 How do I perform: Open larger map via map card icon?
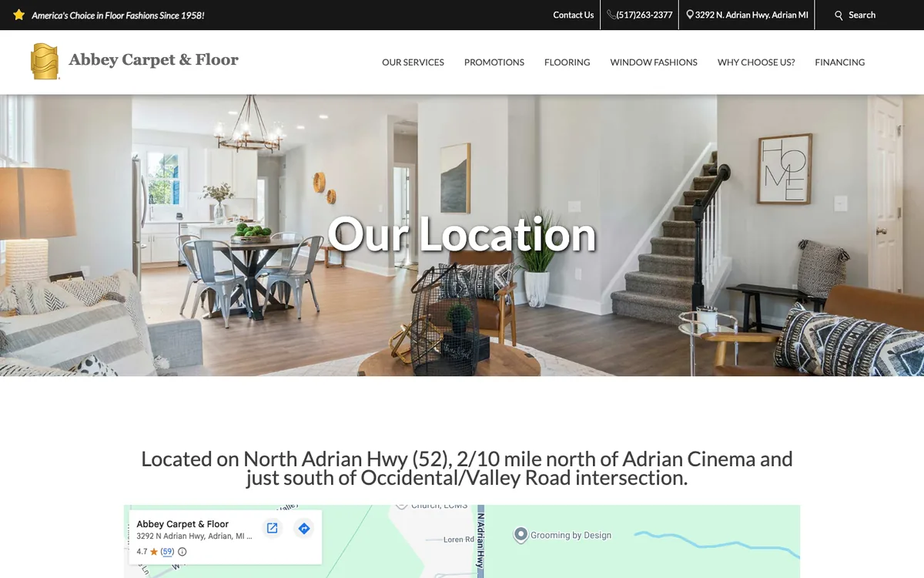[272, 528]
